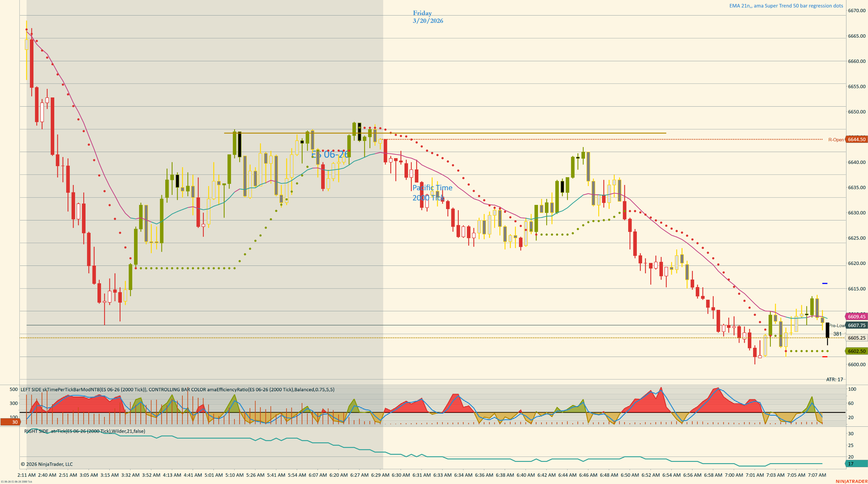Select the 3:32 AM time axis label
The image size is (868, 484).
[130, 475]
